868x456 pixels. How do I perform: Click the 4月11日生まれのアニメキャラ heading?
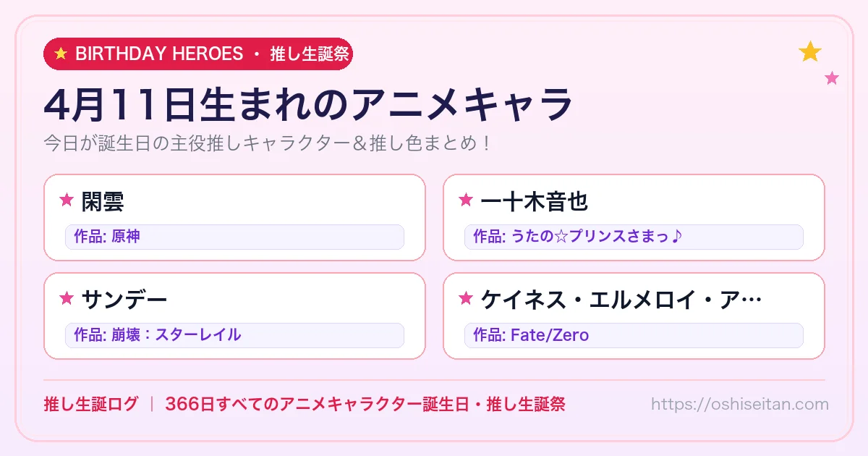click(x=308, y=105)
